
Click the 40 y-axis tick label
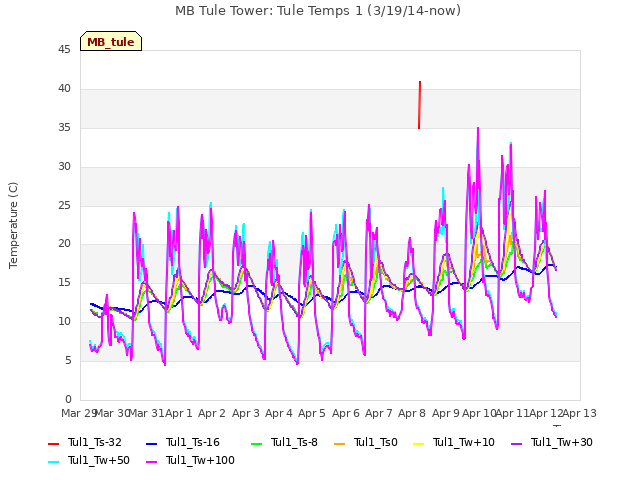pos(64,88)
